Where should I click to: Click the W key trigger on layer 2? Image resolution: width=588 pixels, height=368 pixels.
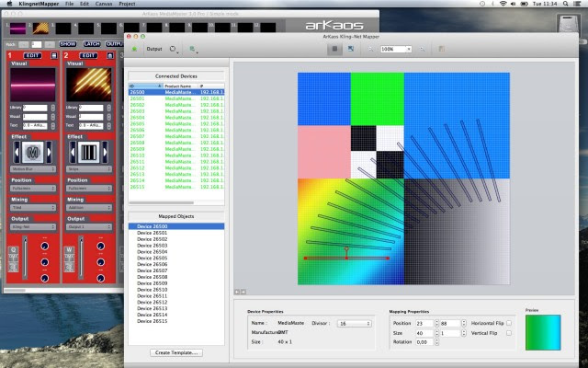click(x=70, y=250)
